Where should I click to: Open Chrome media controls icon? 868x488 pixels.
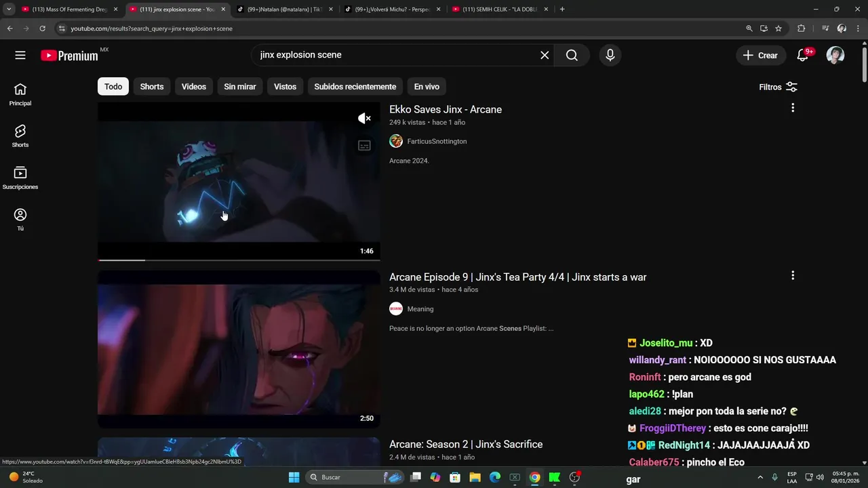click(x=825, y=28)
